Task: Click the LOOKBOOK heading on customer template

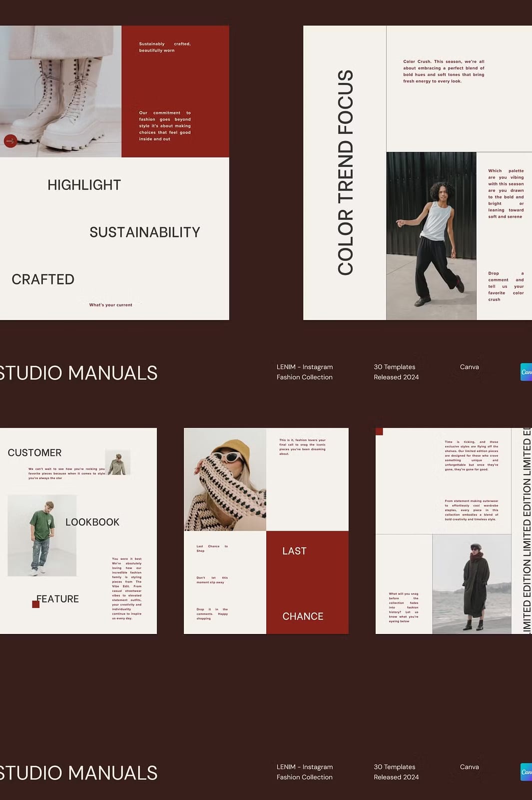Action: point(92,522)
